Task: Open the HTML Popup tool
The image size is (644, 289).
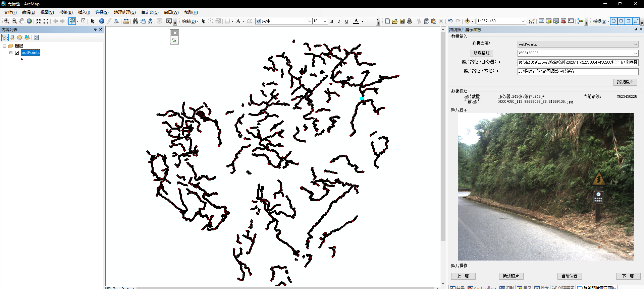Action: click(x=117, y=21)
